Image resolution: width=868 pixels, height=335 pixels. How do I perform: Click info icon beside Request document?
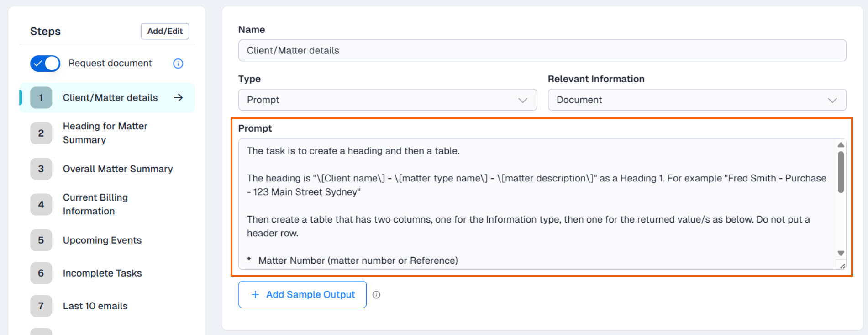(x=178, y=64)
